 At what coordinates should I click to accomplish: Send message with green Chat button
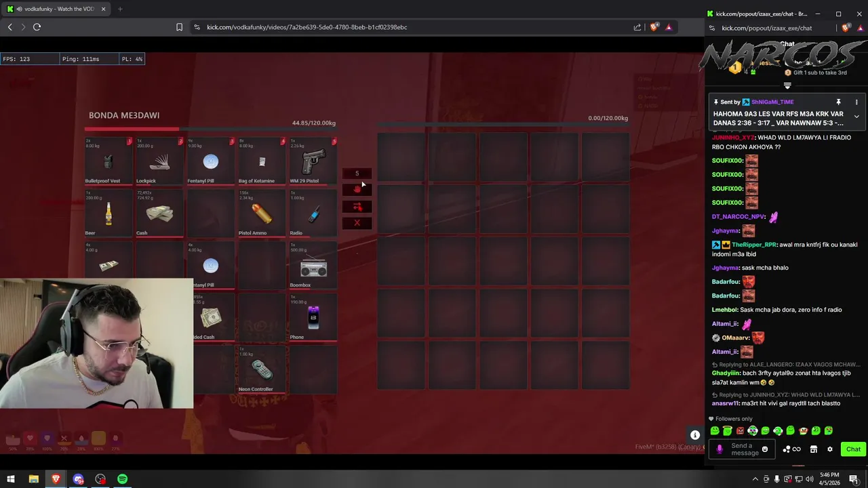click(853, 449)
